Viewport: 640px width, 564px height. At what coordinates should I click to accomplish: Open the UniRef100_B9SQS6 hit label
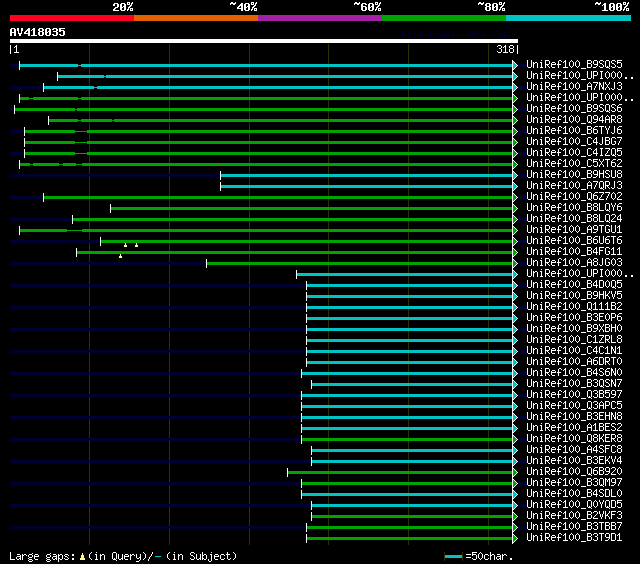coord(574,109)
